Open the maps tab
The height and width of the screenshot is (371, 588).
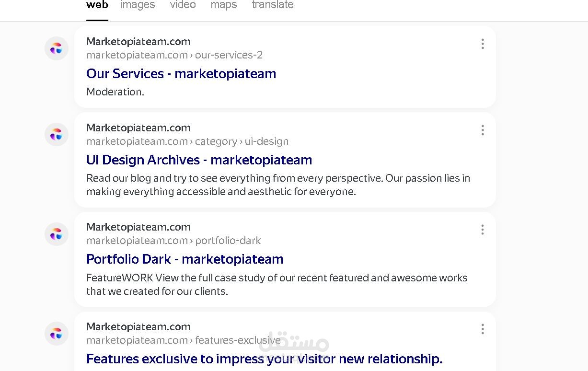pyautogui.click(x=224, y=5)
